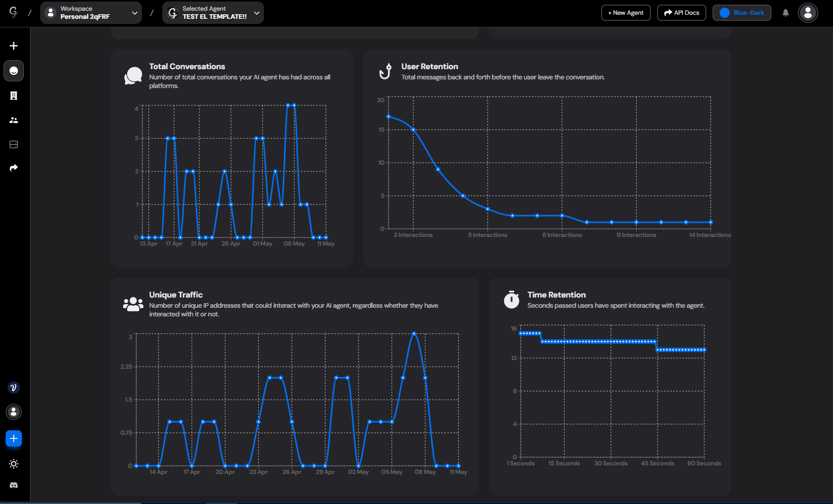This screenshot has height=504, width=833.
Task: Click the "01 May" label in Total Conversations chart
Action: [262, 244]
